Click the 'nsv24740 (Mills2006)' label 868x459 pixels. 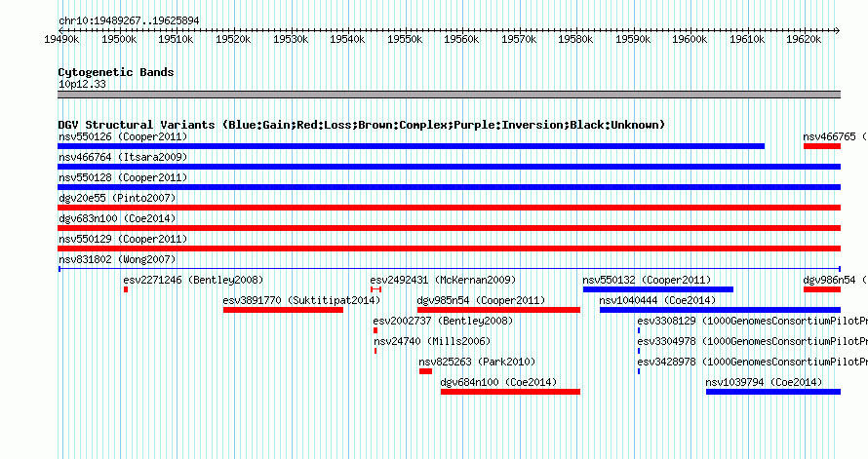coord(432,341)
